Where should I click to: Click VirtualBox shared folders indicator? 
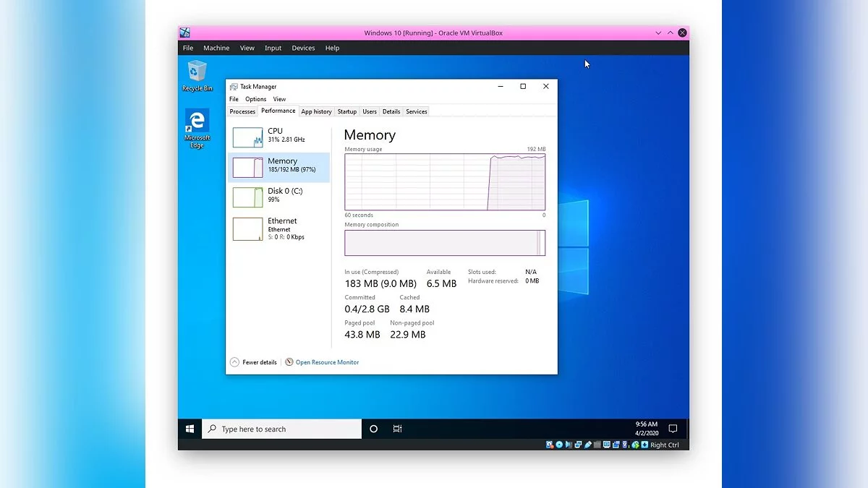click(x=597, y=445)
